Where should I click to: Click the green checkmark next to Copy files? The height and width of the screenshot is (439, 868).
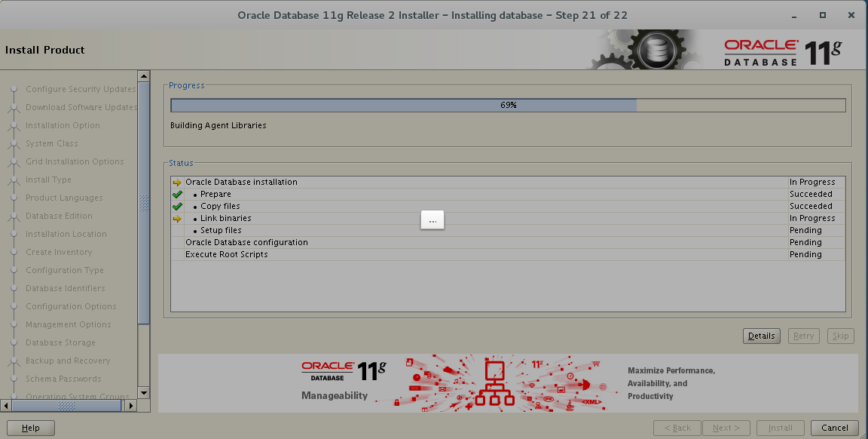click(176, 206)
